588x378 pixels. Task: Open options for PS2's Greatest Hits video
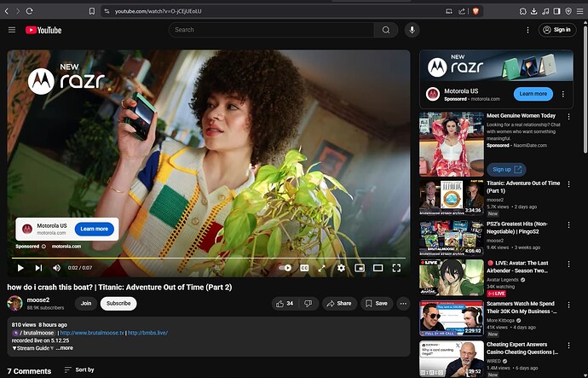[x=568, y=225]
